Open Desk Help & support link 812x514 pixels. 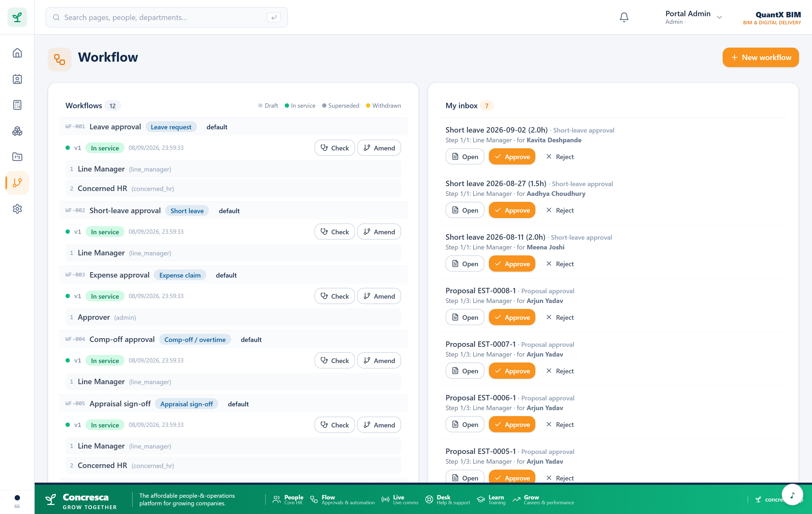click(448, 499)
